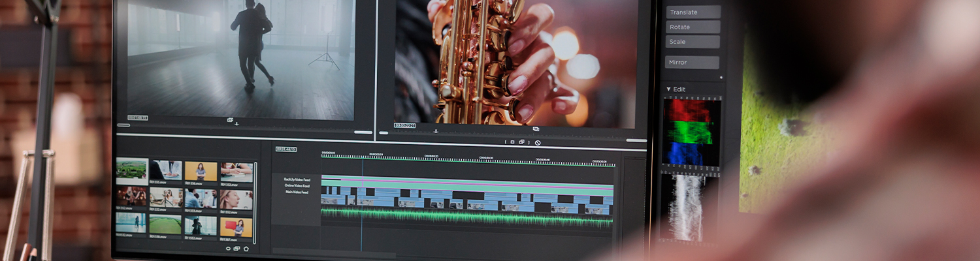Select the woman holding red sign clip
The width and height of the screenshot is (980, 261).
pos(236,227)
